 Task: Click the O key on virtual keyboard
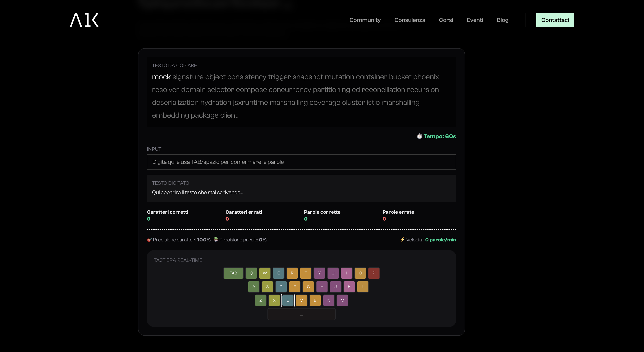tap(360, 273)
